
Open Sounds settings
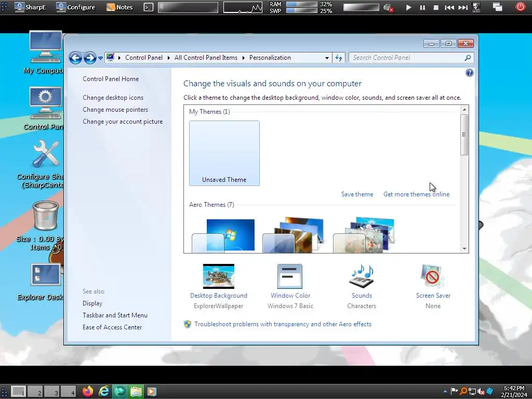(362, 287)
